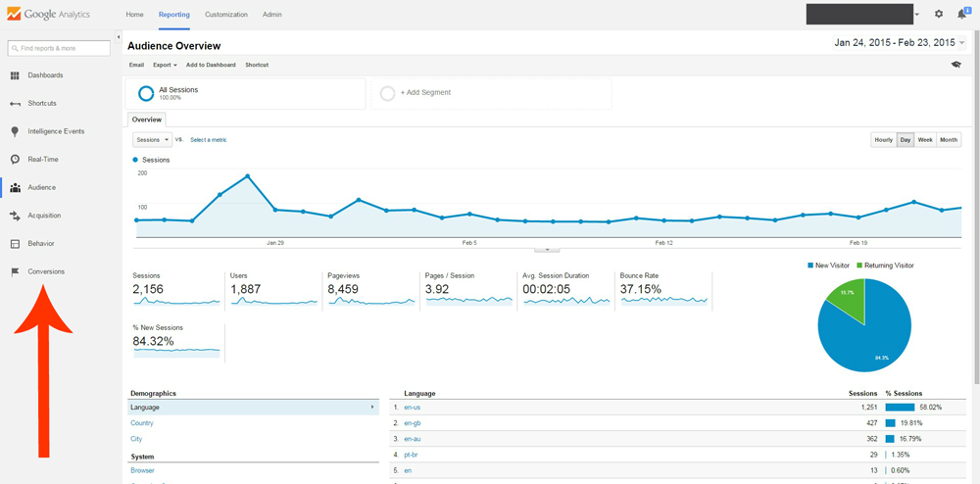The height and width of the screenshot is (484, 980).
Task: Open the settings gear icon
Action: [x=939, y=15]
